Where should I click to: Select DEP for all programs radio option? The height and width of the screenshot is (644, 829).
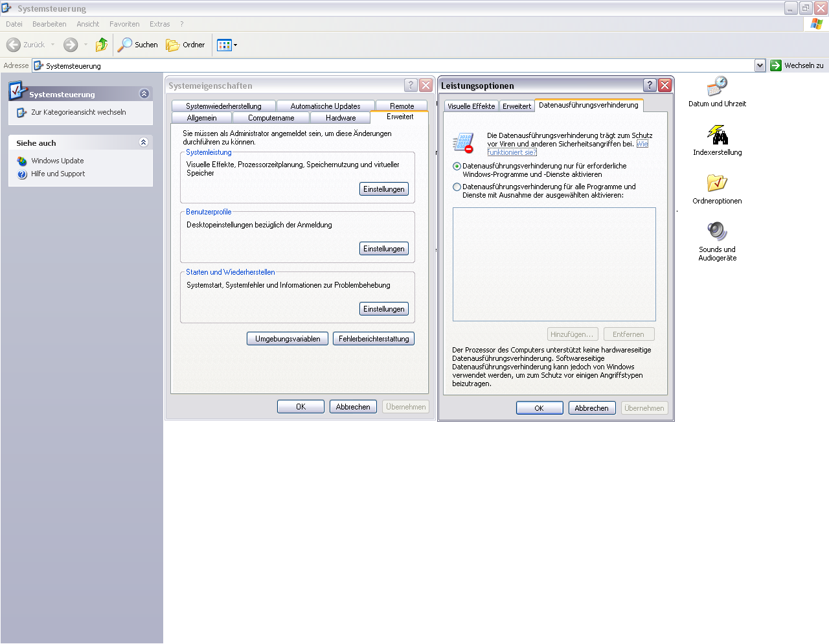point(457,187)
